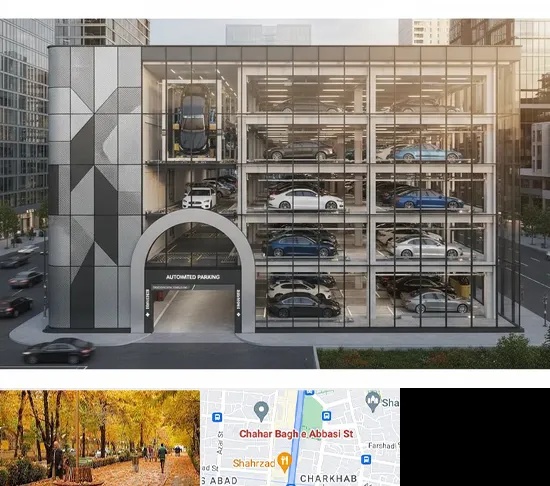Select the Shahrzad restaurant name text

tap(254, 463)
